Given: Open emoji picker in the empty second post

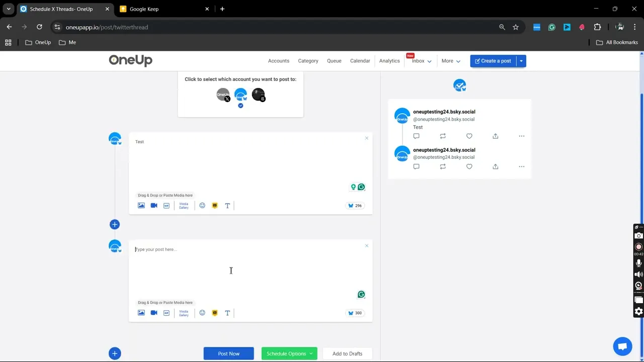Looking at the screenshot, I should coord(202,313).
